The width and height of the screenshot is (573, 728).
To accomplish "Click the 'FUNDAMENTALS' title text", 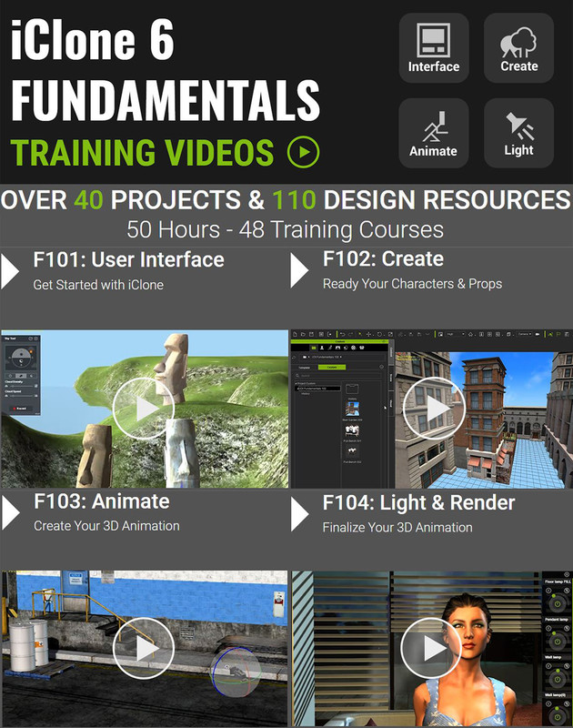I will point(166,100).
